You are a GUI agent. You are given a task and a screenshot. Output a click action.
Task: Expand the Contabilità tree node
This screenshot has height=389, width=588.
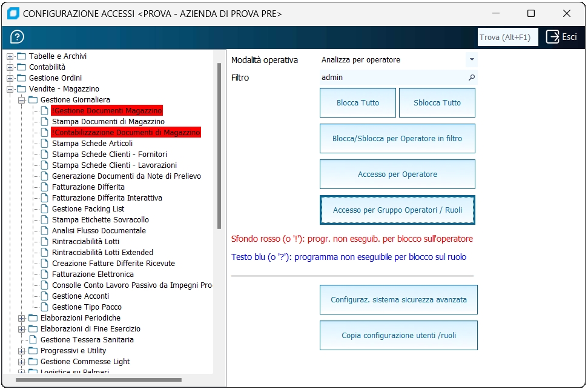pyautogui.click(x=10, y=67)
